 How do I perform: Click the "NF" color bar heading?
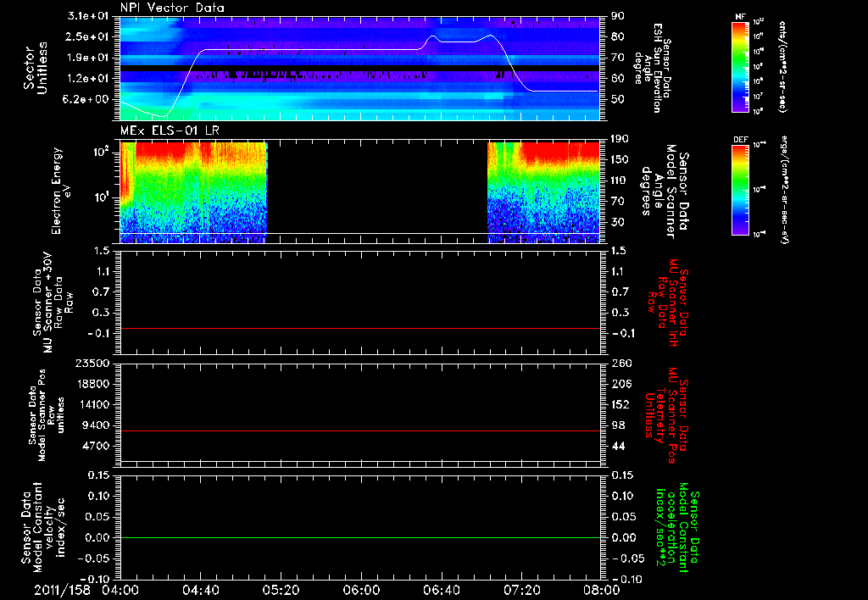(x=741, y=17)
